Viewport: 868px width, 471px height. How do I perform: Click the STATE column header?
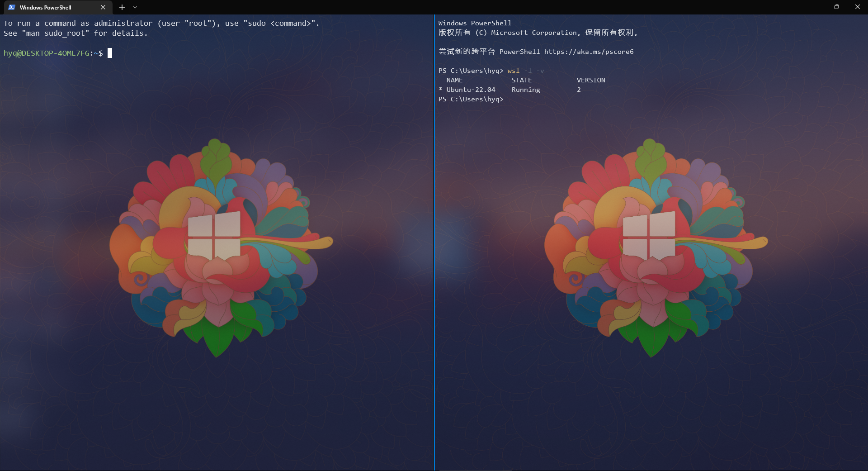pyautogui.click(x=522, y=80)
